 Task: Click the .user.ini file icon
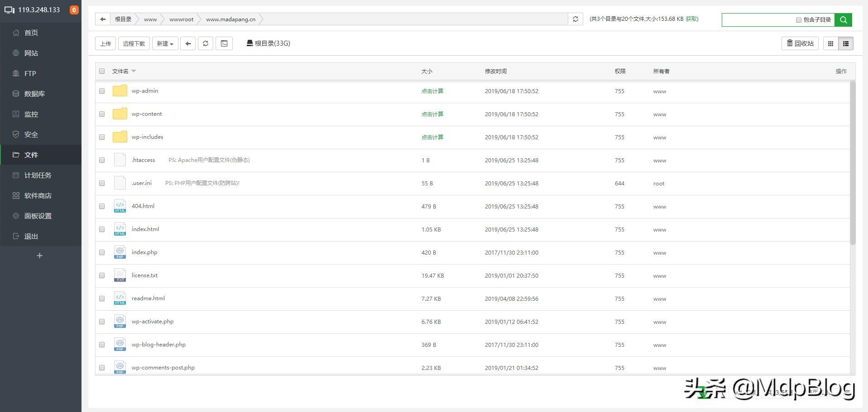(120, 183)
